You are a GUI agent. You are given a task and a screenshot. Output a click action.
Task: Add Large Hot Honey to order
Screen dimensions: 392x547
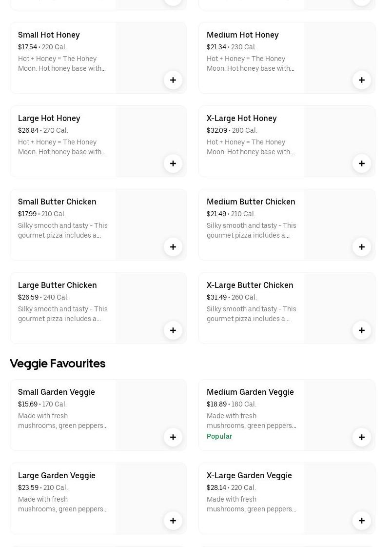point(173,163)
